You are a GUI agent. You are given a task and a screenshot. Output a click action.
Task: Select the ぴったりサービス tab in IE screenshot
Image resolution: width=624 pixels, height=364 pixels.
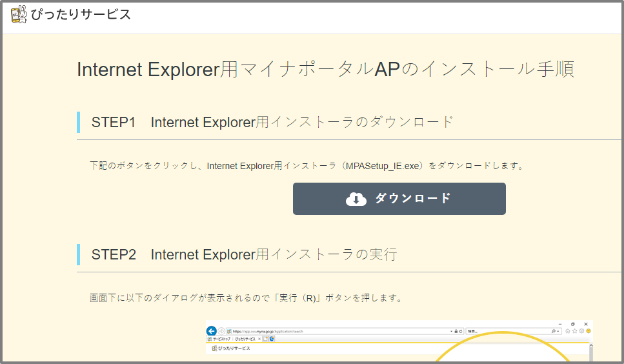point(234,339)
